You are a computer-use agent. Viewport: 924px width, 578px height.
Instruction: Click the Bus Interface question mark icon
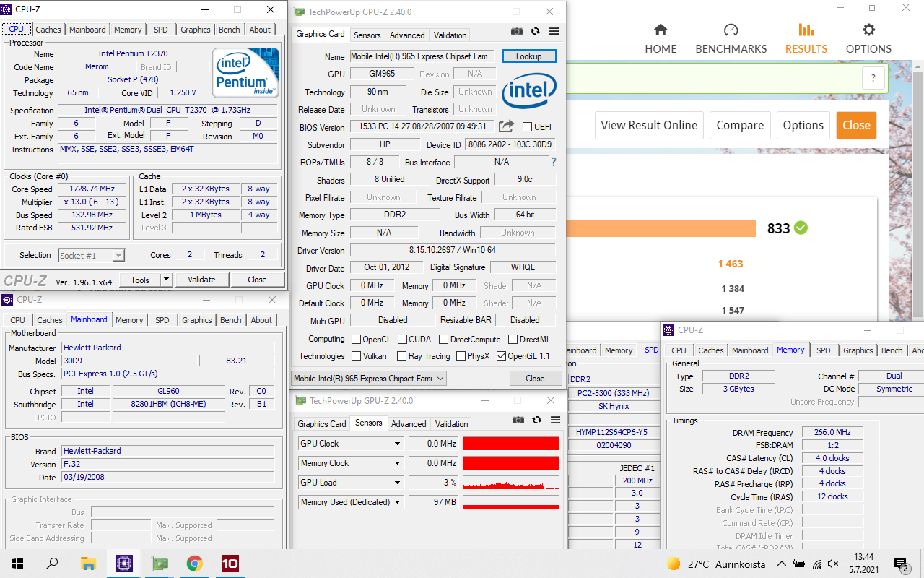554,162
